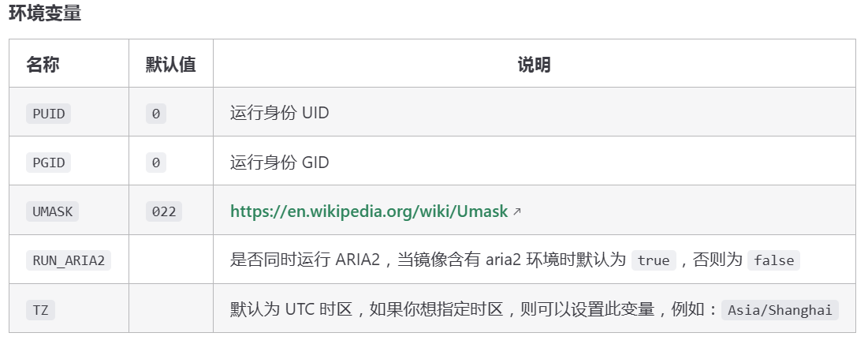Click the 默认值 column header
Screen dimensions: 868x344
point(171,64)
